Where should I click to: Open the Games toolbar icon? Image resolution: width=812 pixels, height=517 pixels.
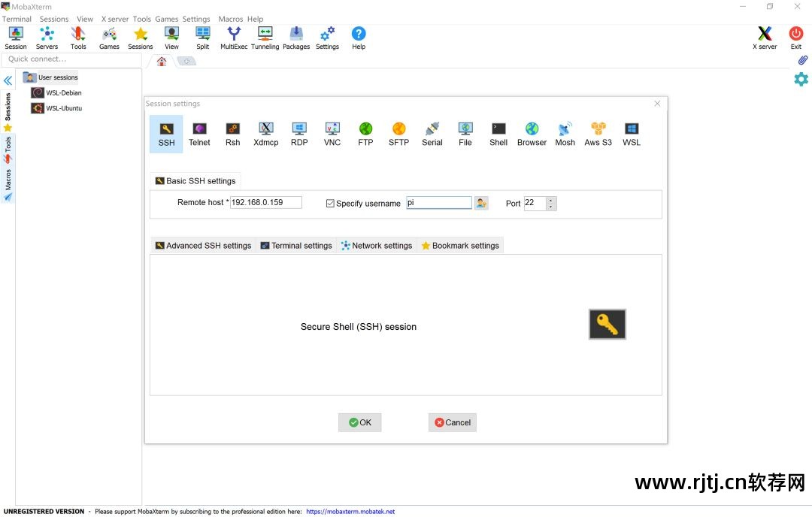click(x=109, y=38)
